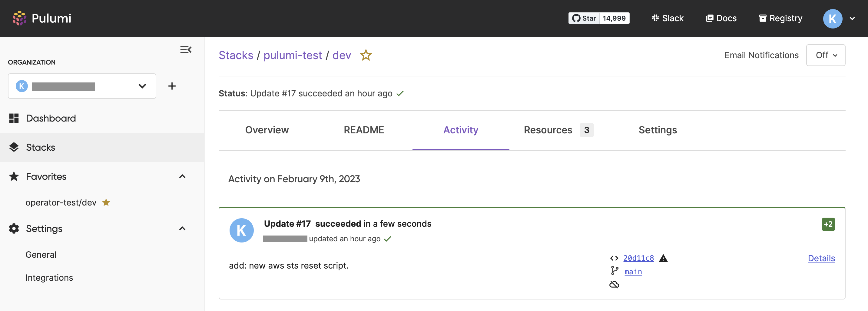Open General settings
This screenshot has width=868, height=311.
(x=41, y=255)
